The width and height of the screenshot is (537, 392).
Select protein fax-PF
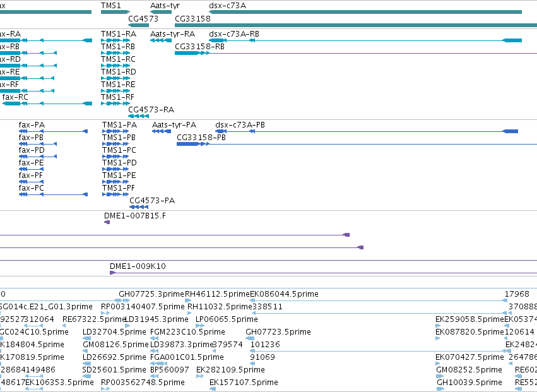(31, 175)
